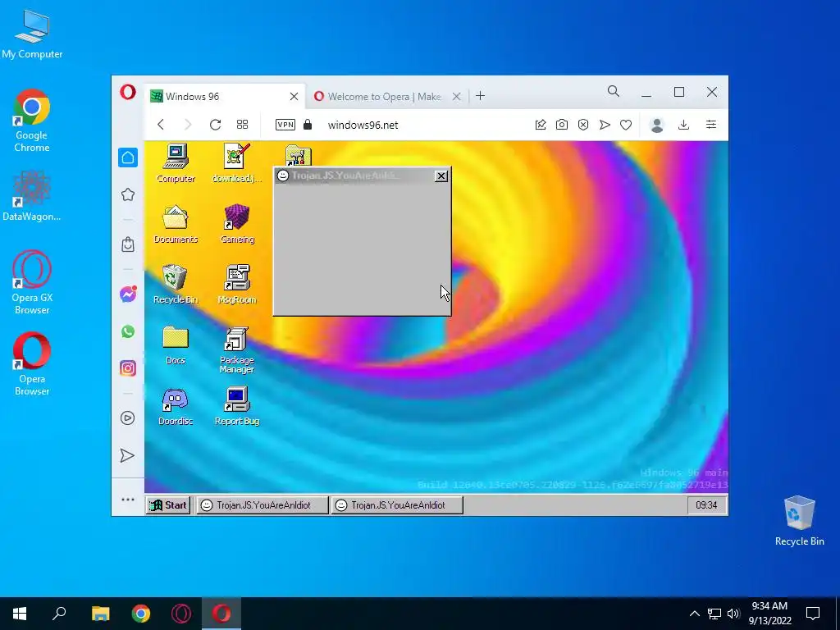Open My Computer on the desktop
This screenshot has height=630, width=840.
click(x=32, y=34)
